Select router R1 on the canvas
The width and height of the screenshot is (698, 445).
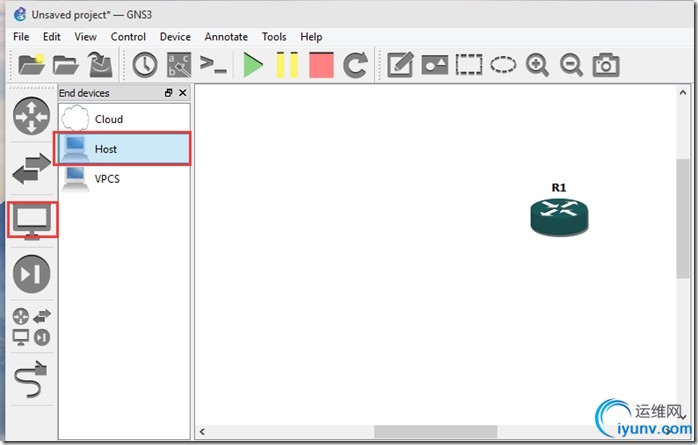pos(559,216)
